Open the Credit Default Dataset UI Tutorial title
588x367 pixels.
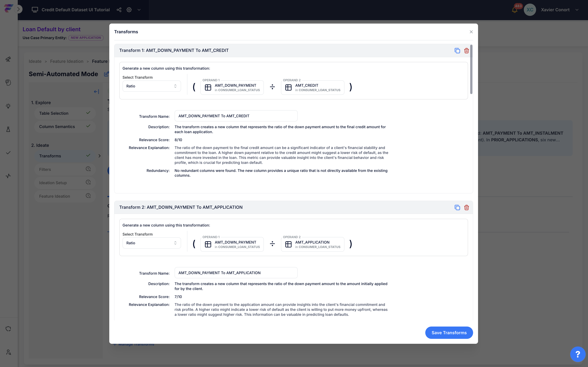click(x=75, y=10)
